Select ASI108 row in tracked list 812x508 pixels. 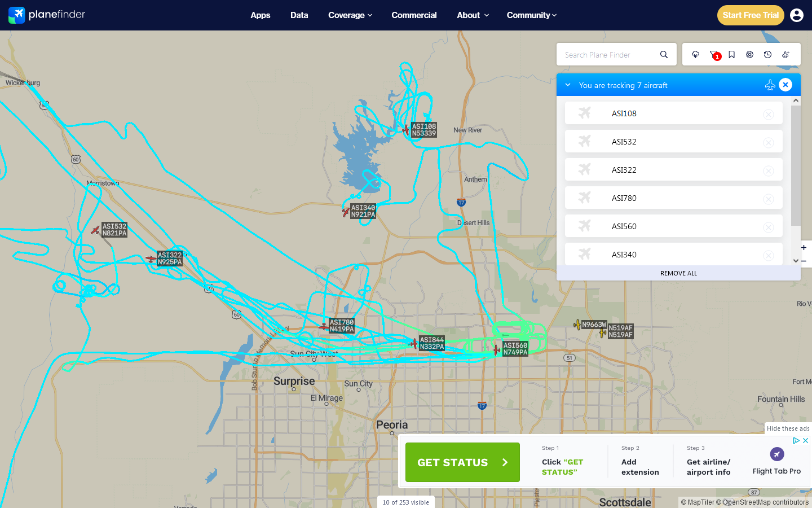tap(674, 113)
